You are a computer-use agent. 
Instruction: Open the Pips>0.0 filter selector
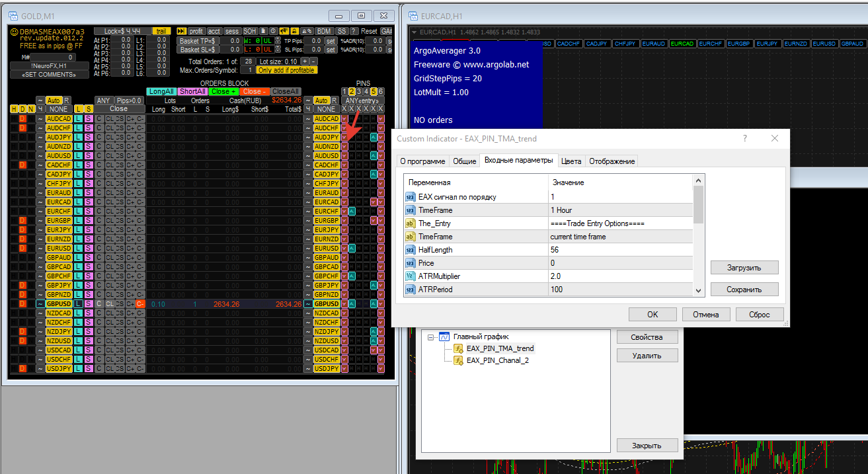pos(130,100)
